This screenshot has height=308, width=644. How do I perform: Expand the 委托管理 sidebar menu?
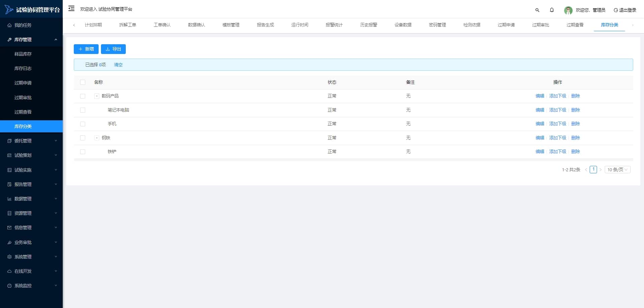click(56, 141)
